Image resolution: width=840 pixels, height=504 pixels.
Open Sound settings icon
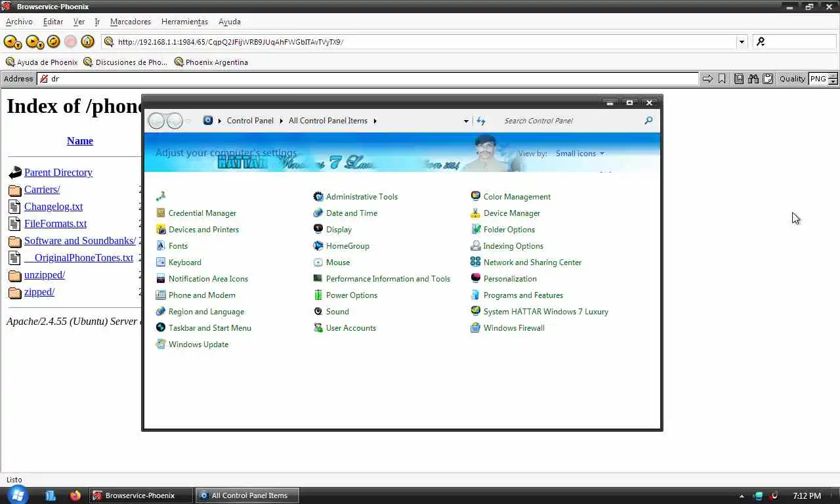pyautogui.click(x=318, y=312)
